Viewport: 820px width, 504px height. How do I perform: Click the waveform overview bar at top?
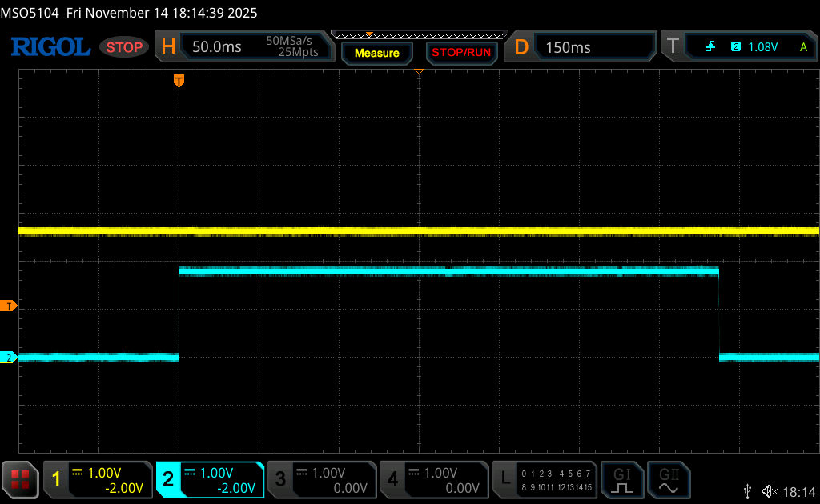[419, 34]
